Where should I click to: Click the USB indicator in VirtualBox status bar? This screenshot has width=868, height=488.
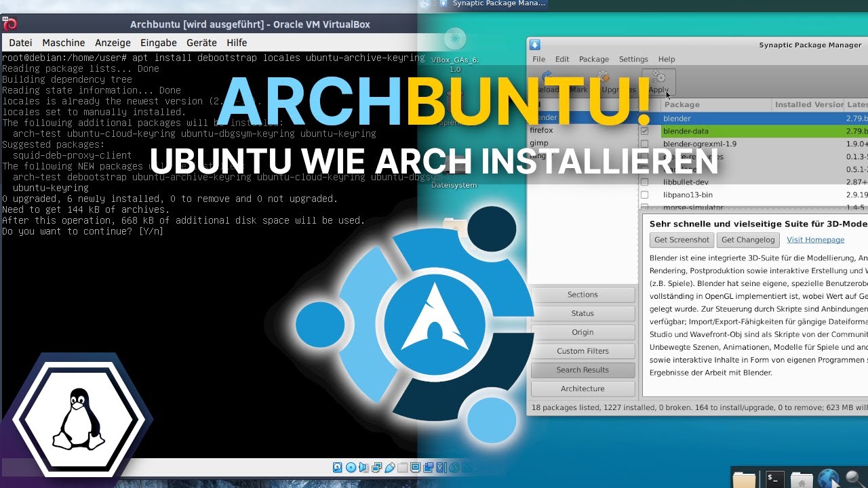[x=390, y=467]
